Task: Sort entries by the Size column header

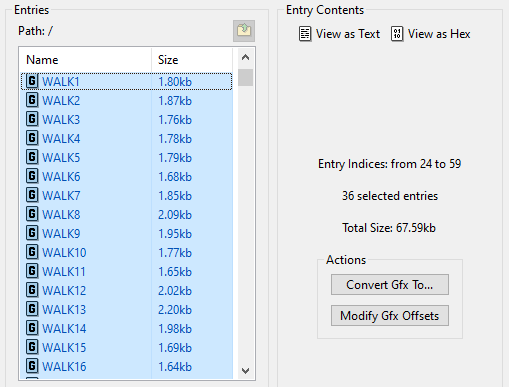Action: 192,60
